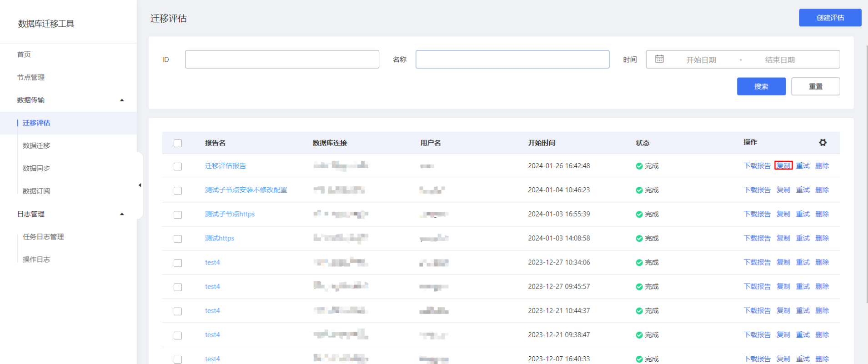
Task: Open the 节点管理 menu item
Action: [x=31, y=77]
